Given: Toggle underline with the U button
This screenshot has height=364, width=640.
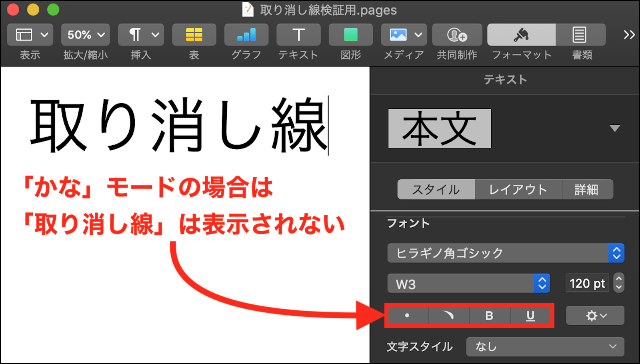Looking at the screenshot, I should pos(530,316).
